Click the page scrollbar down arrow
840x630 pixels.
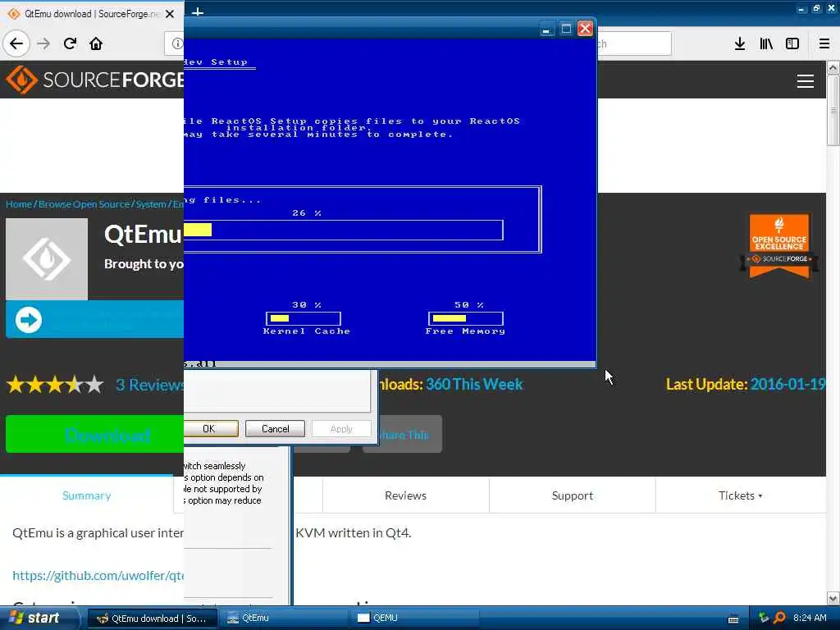(833, 598)
